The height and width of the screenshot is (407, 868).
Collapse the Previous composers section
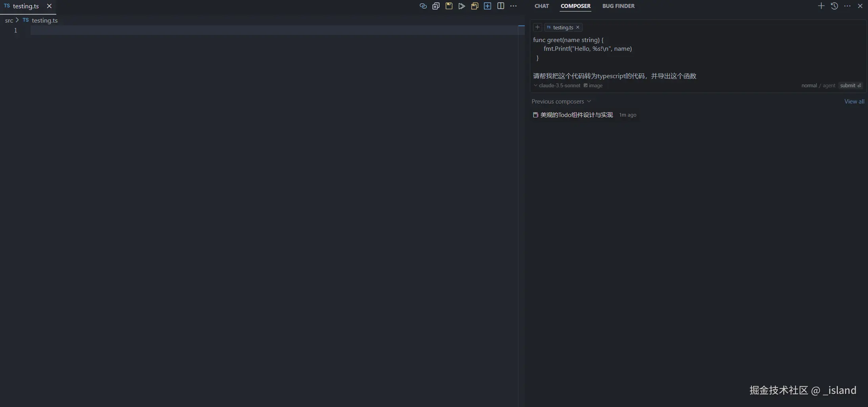pos(561,102)
